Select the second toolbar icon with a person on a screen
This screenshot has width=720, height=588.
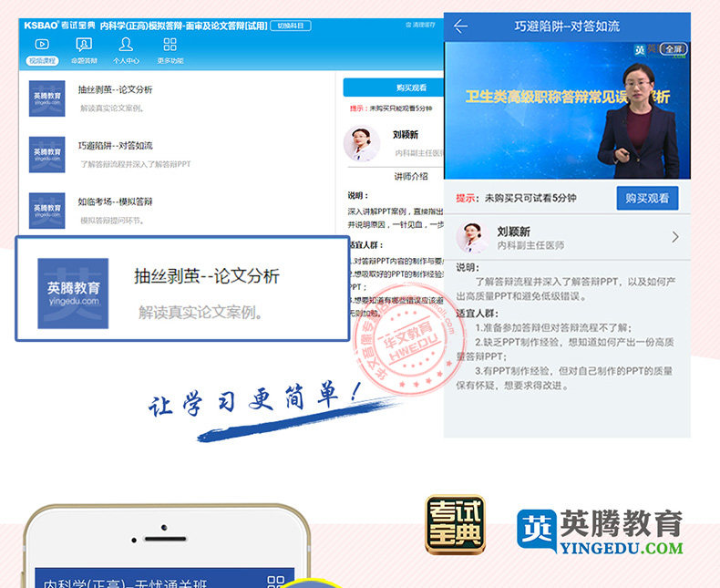(84, 45)
